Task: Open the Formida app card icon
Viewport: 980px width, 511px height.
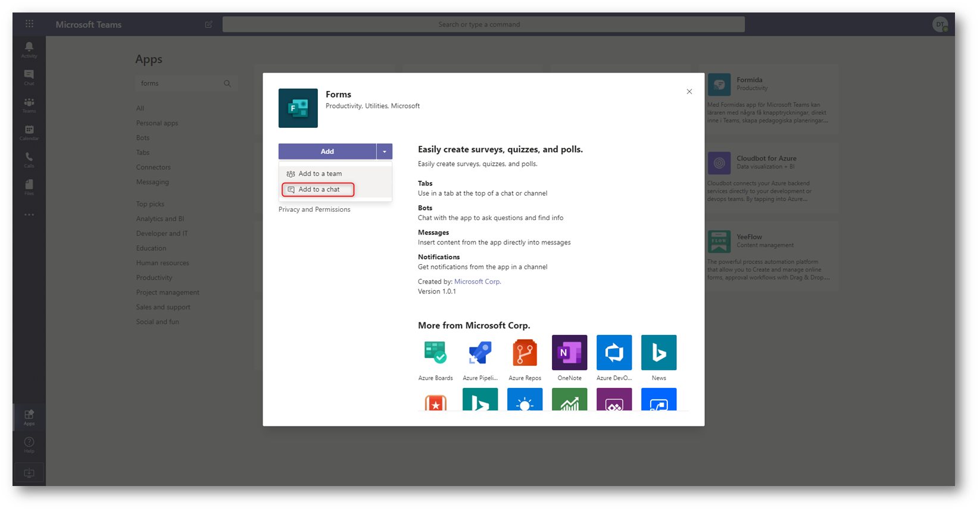Action: (x=719, y=84)
